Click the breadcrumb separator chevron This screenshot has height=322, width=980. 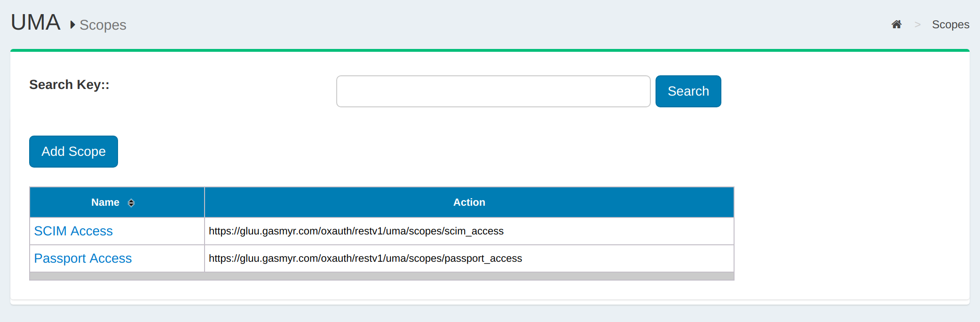click(917, 24)
